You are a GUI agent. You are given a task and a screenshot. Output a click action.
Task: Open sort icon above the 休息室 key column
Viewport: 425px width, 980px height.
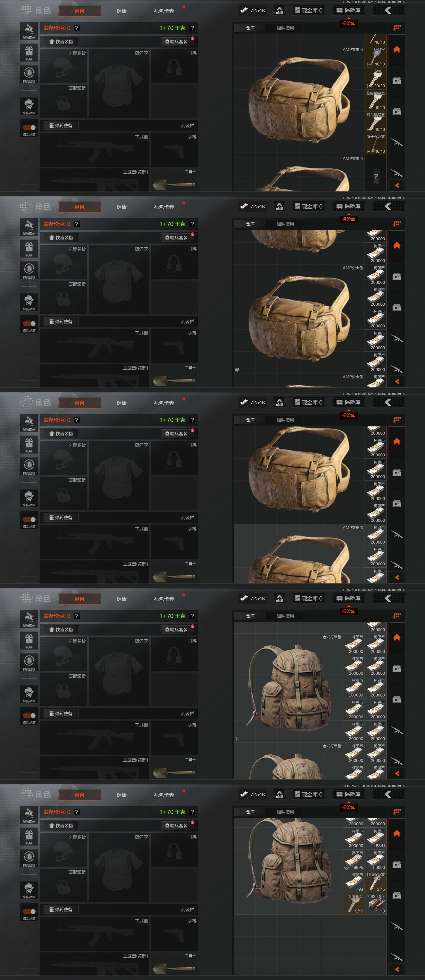(x=396, y=27)
